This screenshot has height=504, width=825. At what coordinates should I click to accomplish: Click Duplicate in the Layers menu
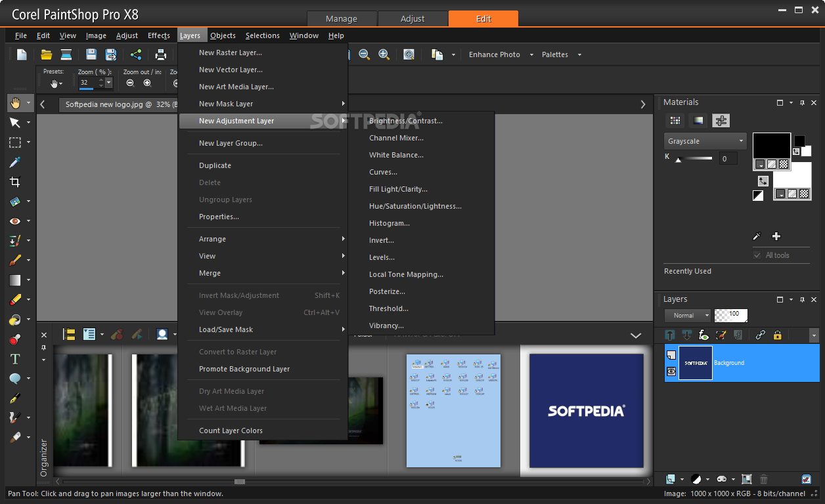[215, 165]
